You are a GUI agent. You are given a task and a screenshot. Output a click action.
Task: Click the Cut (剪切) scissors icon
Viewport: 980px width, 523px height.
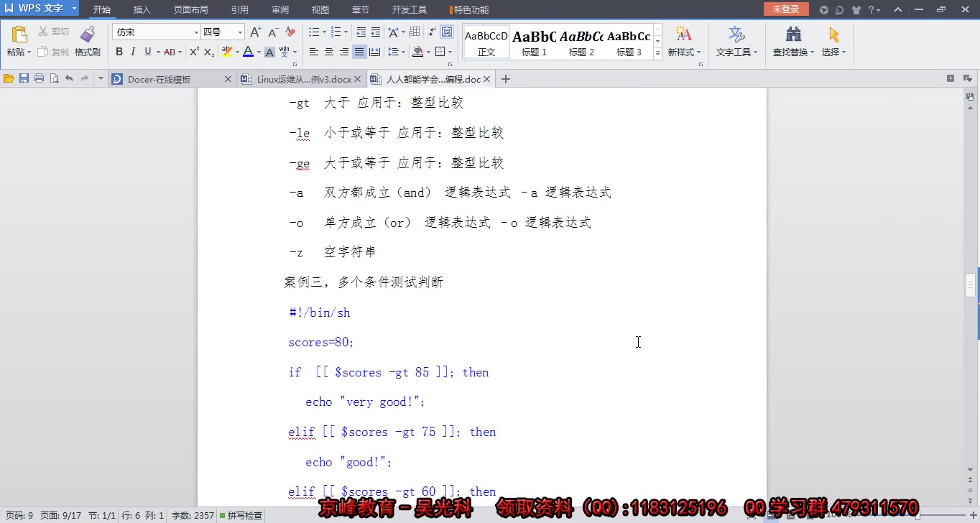pyautogui.click(x=43, y=32)
